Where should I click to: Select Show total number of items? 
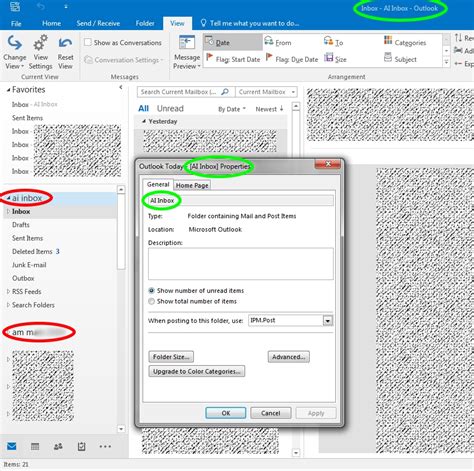(x=151, y=301)
